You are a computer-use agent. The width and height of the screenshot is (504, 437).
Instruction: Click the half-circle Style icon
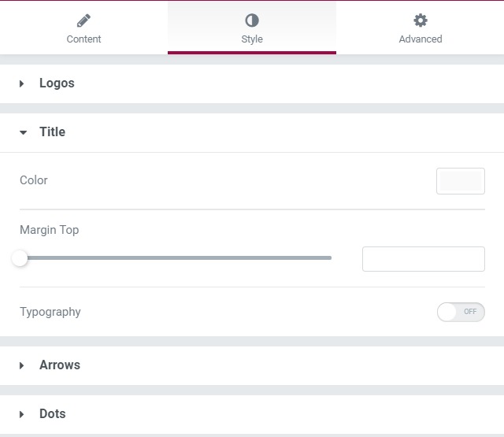252,20
